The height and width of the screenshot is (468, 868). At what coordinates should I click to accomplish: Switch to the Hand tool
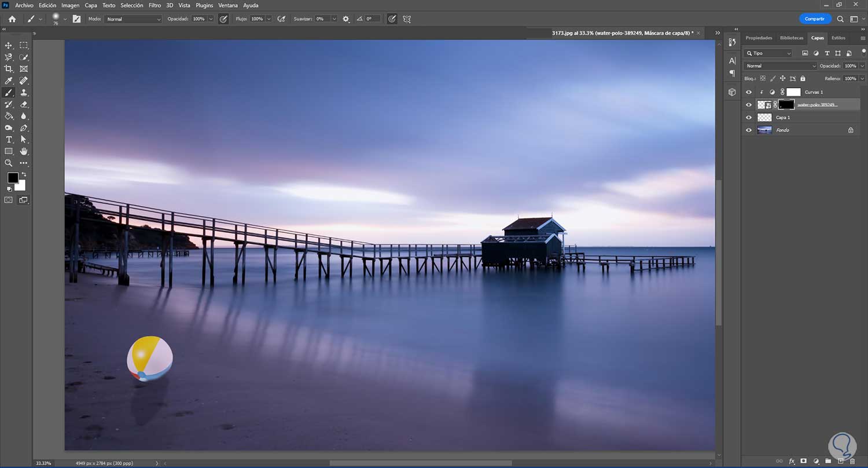[24, 151]
